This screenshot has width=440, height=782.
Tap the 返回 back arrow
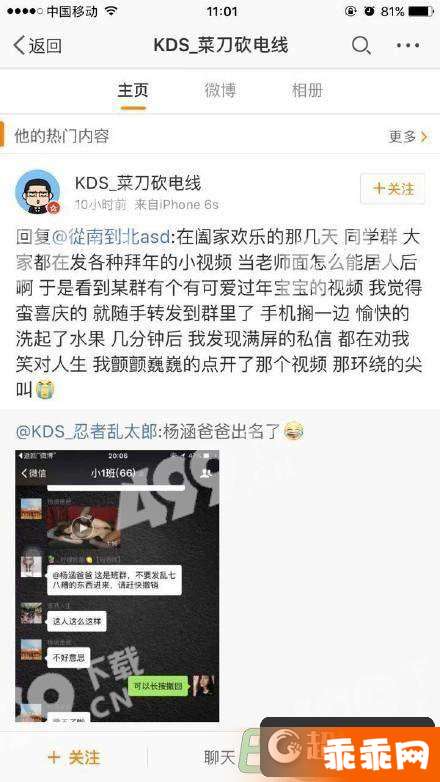tap(37, 46)
